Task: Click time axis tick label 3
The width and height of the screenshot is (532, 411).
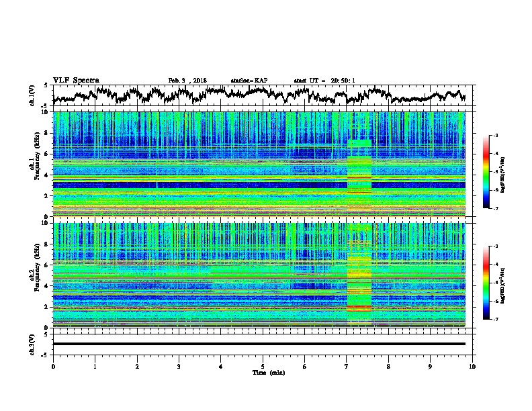Action: coord(179,367)
